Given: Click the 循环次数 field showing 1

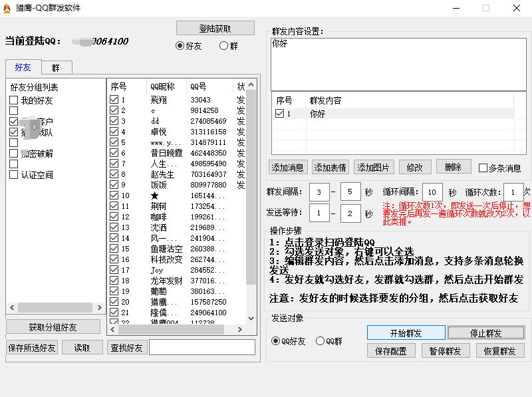Looking at the screenshot, I should click(x=513, y=192).
